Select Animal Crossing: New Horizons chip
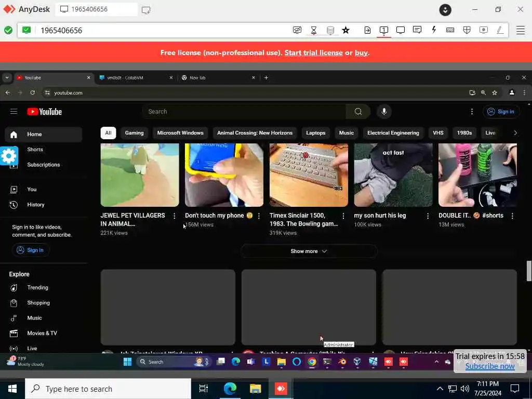The width and height of the screenshot is (532, 399). (x=255, y=133)
